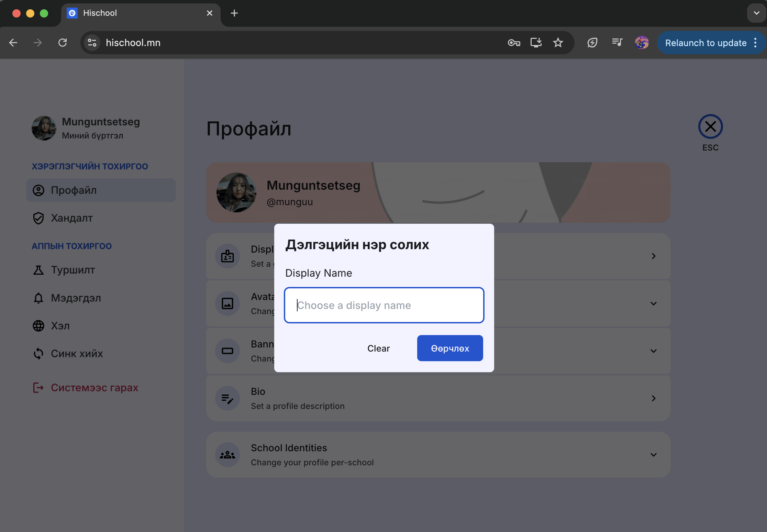Click install app icon in address bar
Image resolution: width=767 pixels, height=532 pixels.
tap(536, 43)
